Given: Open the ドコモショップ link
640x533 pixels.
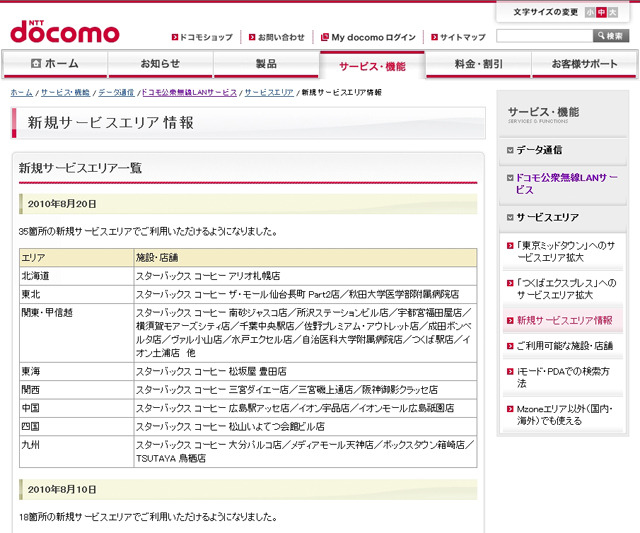Looking at the screenshot, I should click(202, 37).
